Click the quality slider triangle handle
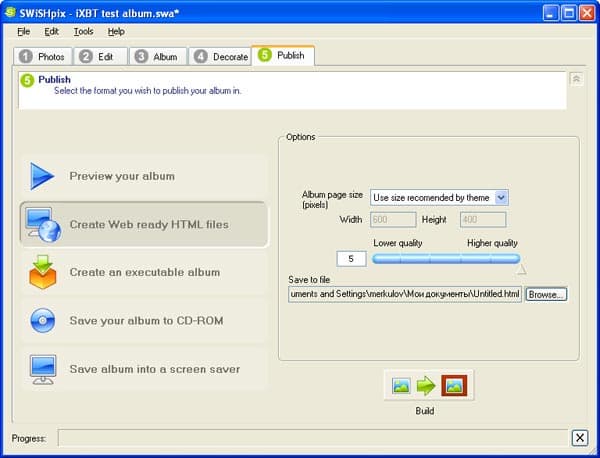The width and height of the screenshot is (600, 458). 521,270
